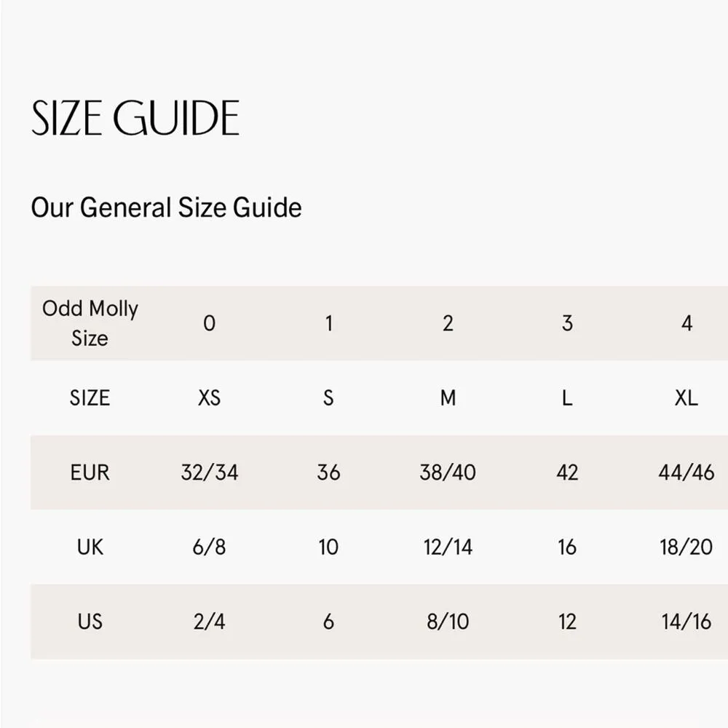The image size is (728, 728).
Task: Click the Odd Molly Size row label
Action: pyautogui.click(x=90, y=323)
